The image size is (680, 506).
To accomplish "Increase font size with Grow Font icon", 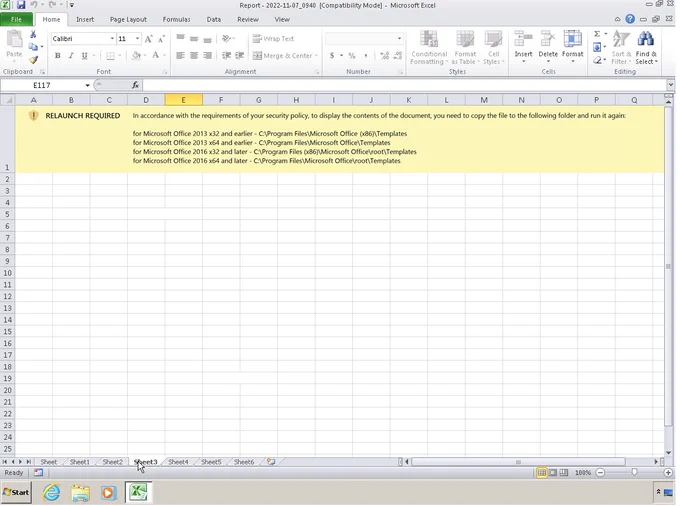I will [149, 39].
